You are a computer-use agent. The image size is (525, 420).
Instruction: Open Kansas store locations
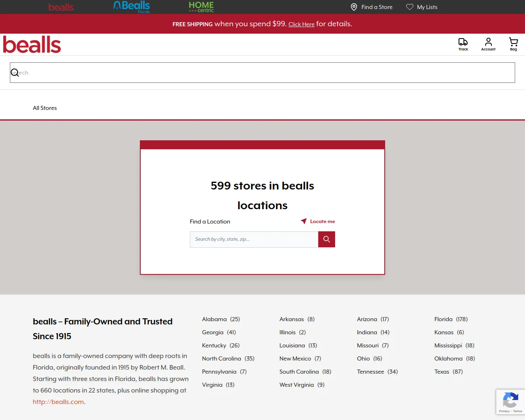point(449,332)
